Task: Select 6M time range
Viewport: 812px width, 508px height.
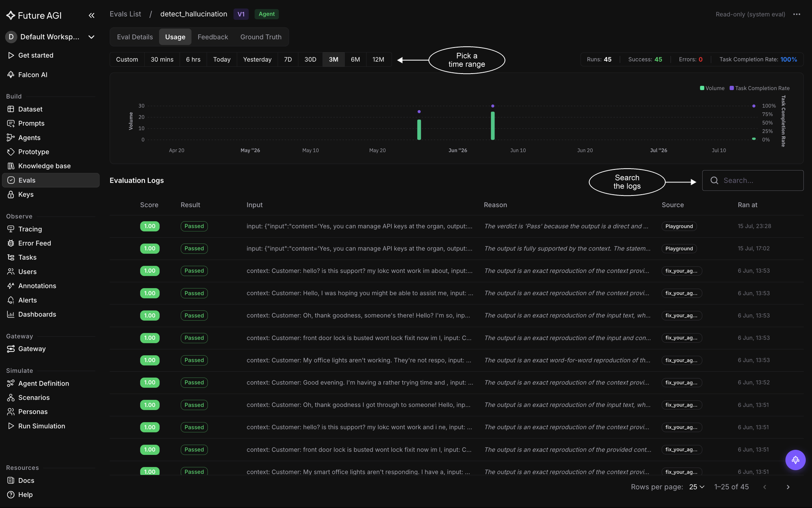Action: click(355, 59)
